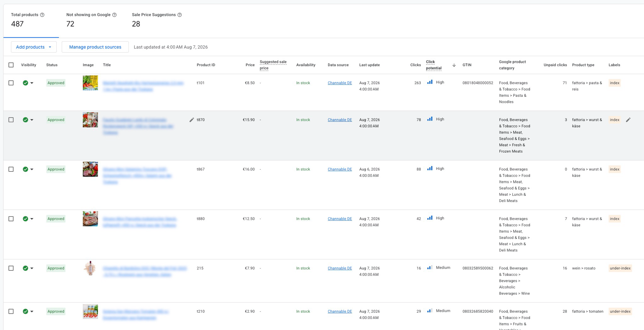Image resolution: width=644 pixels, height=330 pixels.
Task: Click Product ID column header
Action: [206, 65]
